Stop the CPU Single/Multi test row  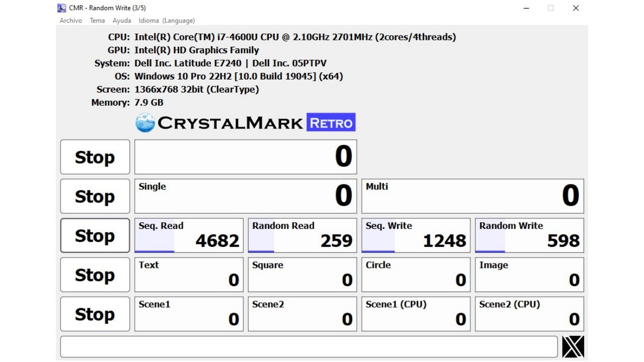(95, 196)
